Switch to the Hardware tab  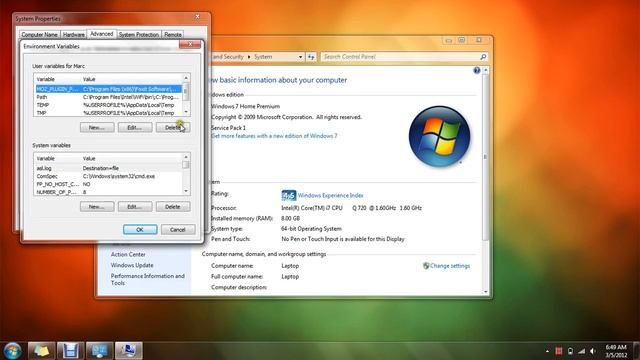pyautogui.click(x=73, y=35)
